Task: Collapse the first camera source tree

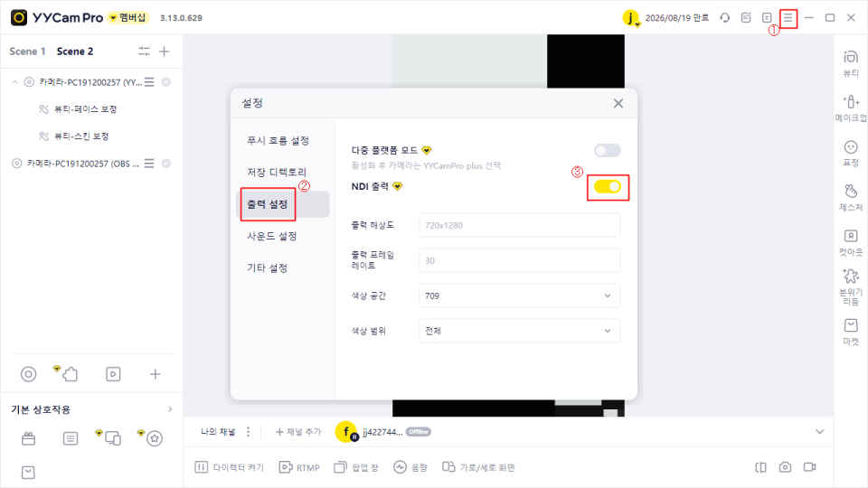Action: click(15, 82)
